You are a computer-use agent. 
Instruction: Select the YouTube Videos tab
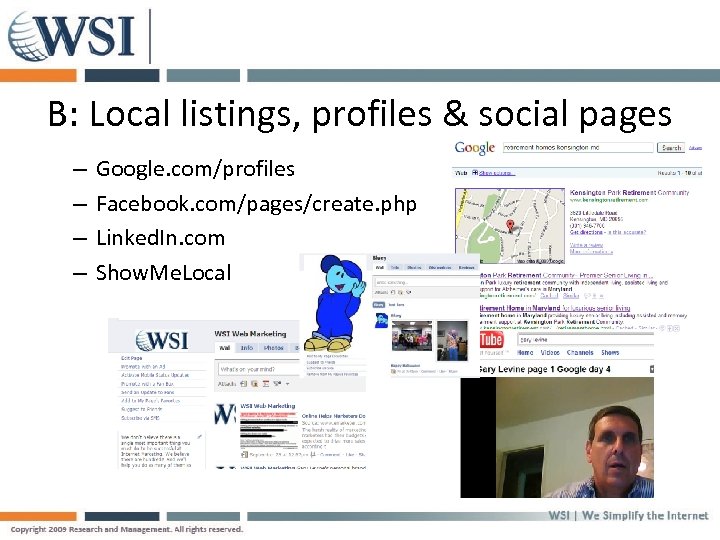coord(550,353)
